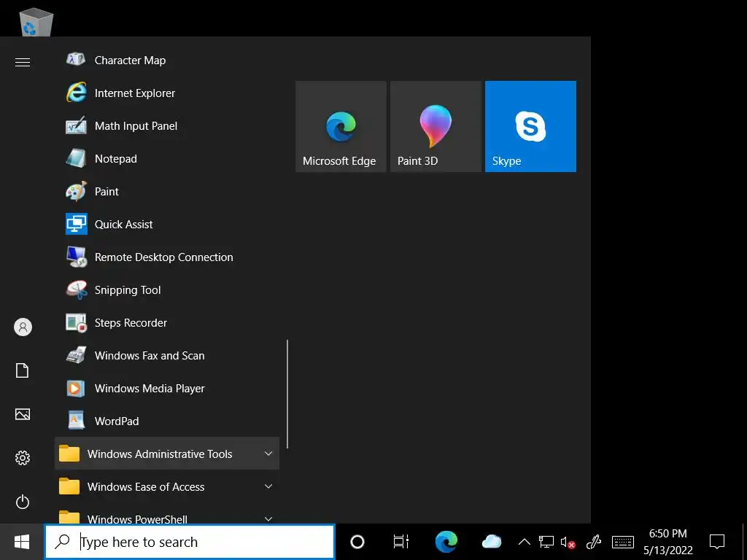Open Windows Ink Workspace pen icon
Screen dimensions: 747x560
[x=594, y=542]
